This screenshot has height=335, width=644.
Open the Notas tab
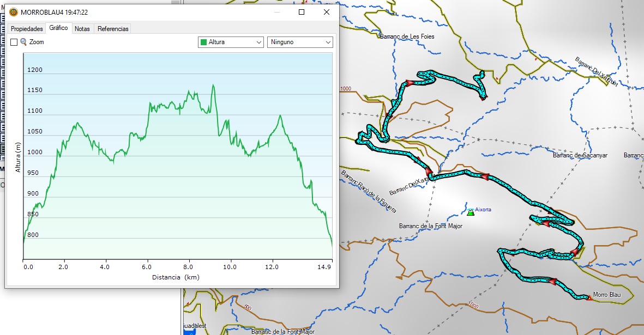[82, 29]
